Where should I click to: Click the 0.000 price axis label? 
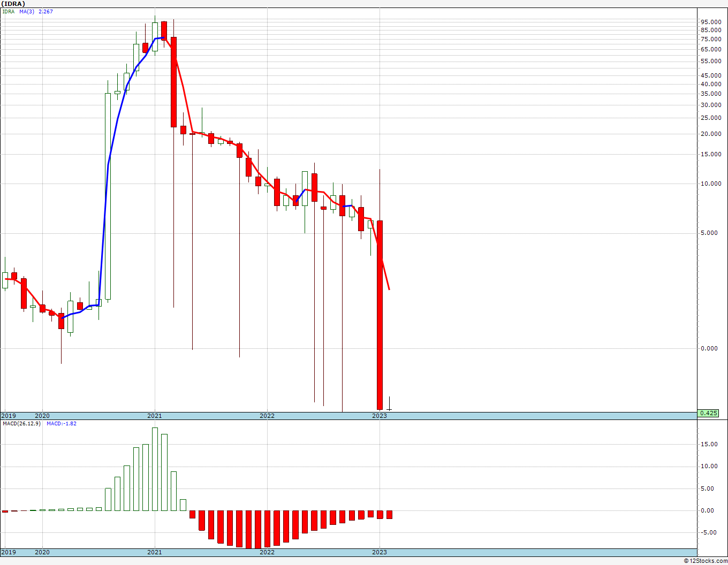click(710, 349)
